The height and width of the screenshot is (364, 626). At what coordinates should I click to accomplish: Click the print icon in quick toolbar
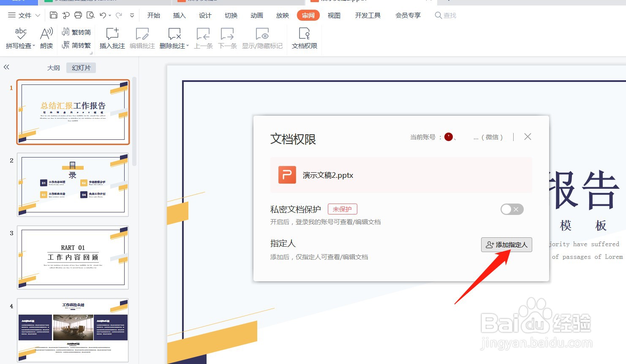click(x=78, y=15)
